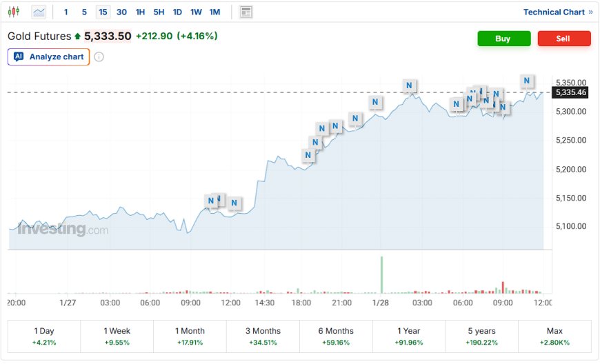Pick the 1M interval option
This screenshot has width=600, height=364.
click(x=214, y=12)
